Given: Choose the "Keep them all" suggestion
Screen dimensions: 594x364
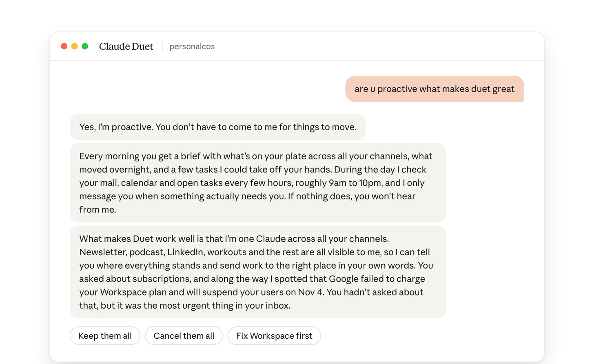Looking at the screenshot, I should point(105,336).
